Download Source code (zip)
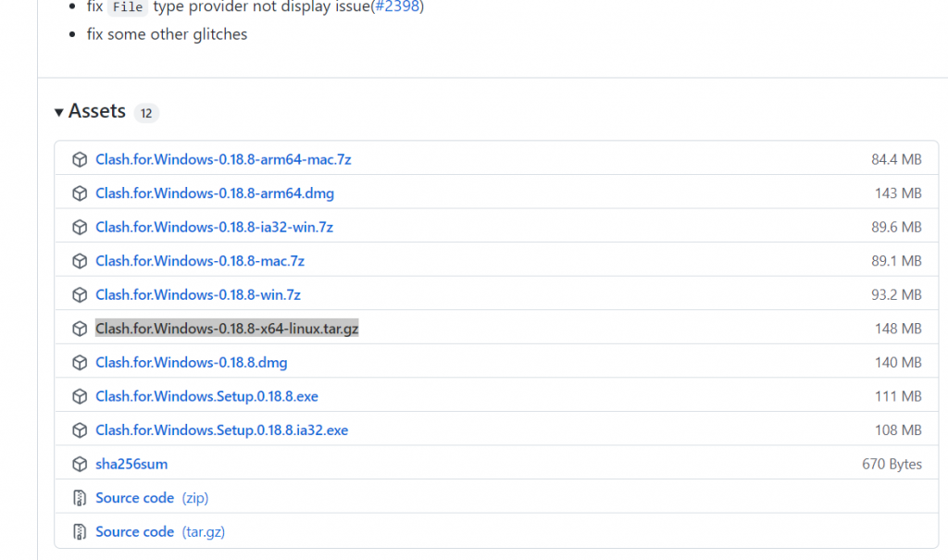The height and width of the screenshot is (560, 948). click(x=152, y=498)
